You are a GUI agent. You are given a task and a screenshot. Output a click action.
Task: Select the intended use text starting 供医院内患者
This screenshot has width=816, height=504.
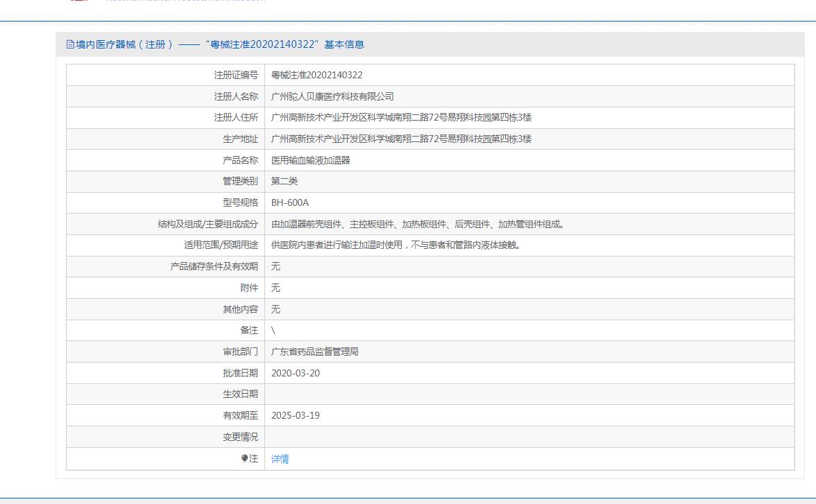pyautogui.click(x=396, y=245)
